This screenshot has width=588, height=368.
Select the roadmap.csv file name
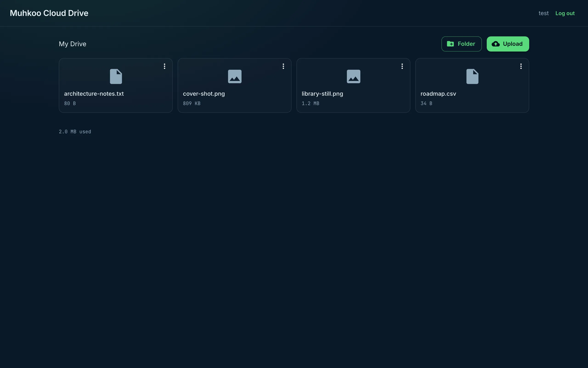438,94
